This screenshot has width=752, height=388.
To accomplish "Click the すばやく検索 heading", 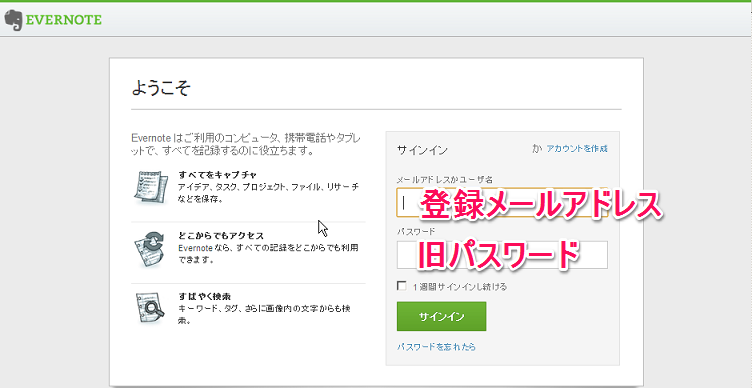I will click(x=205, y=296).
